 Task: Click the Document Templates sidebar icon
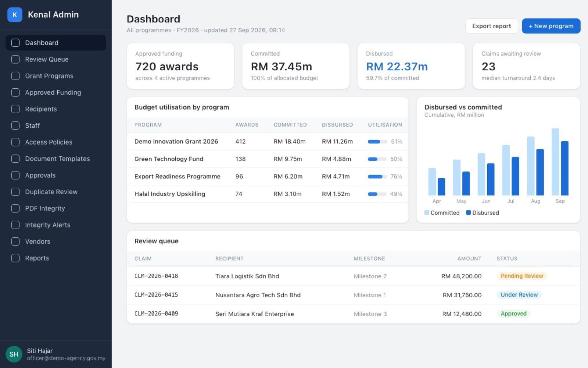point(15,159)
